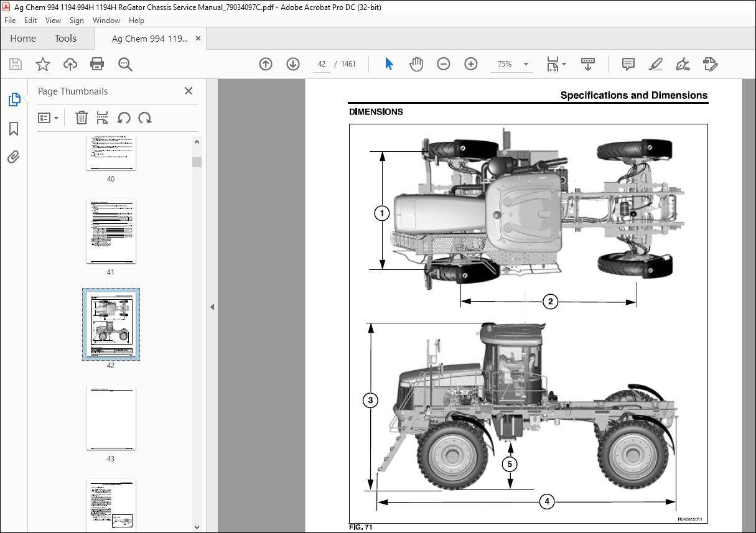Screen dimensions: 756x533
Task: Open the Help menu
Action: click(136, 21)
